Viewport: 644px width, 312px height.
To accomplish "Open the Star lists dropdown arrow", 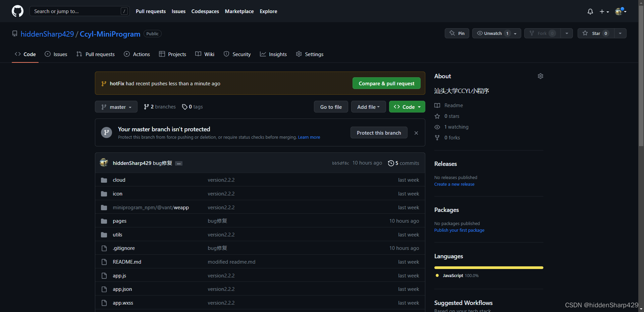I will (620, 33).
